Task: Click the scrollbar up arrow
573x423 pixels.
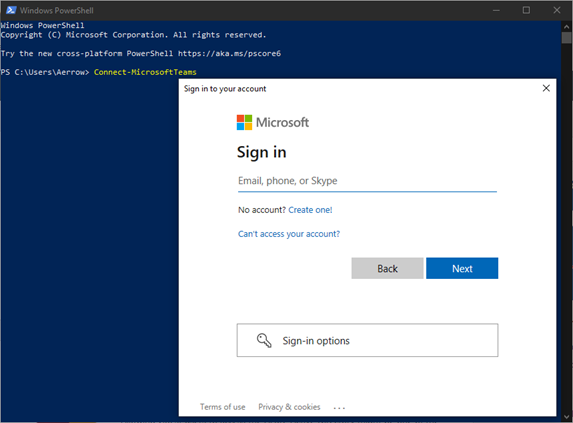Action: point(566,26)
